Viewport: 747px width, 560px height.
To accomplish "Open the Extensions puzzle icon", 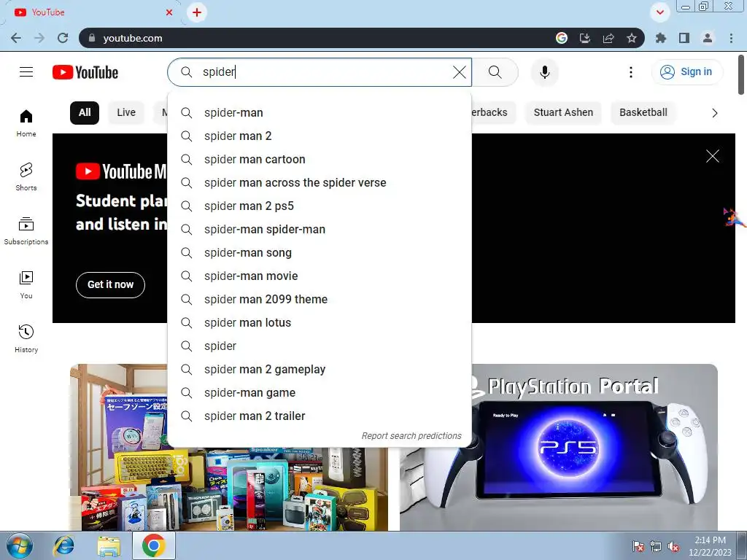I will [x=661, y=38].
